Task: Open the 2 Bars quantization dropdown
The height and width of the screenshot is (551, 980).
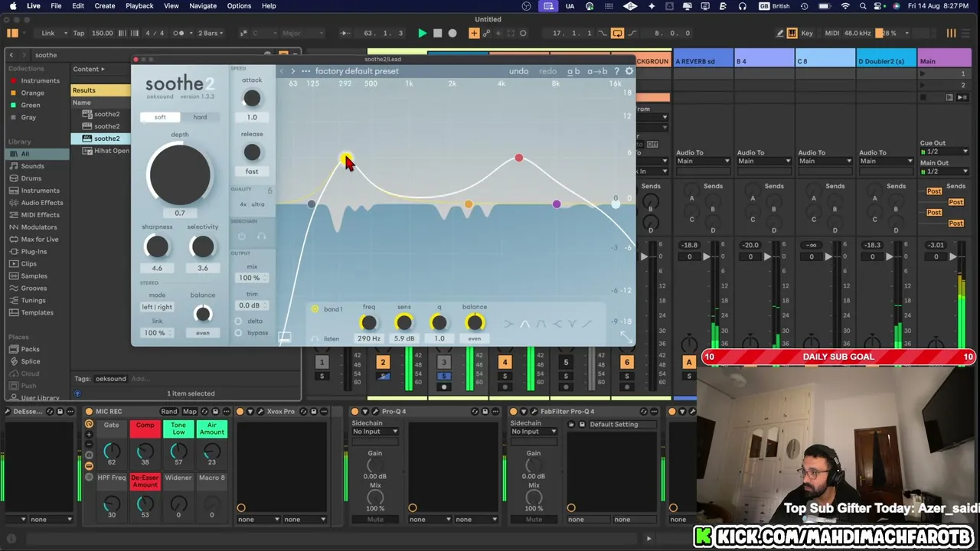Action: (x=212, y=33)
